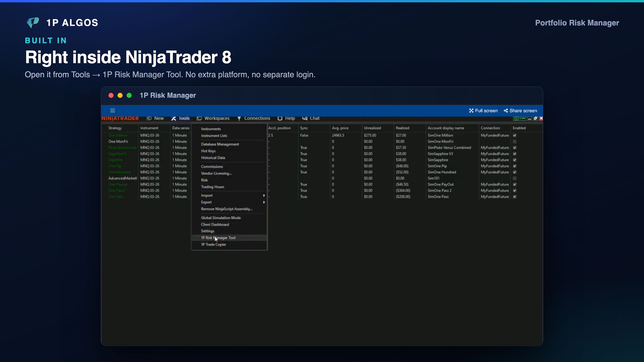This screenshot has height=362, width=644.
Task: Click the 1P Algos logo icon
Action: click(33, 23)
